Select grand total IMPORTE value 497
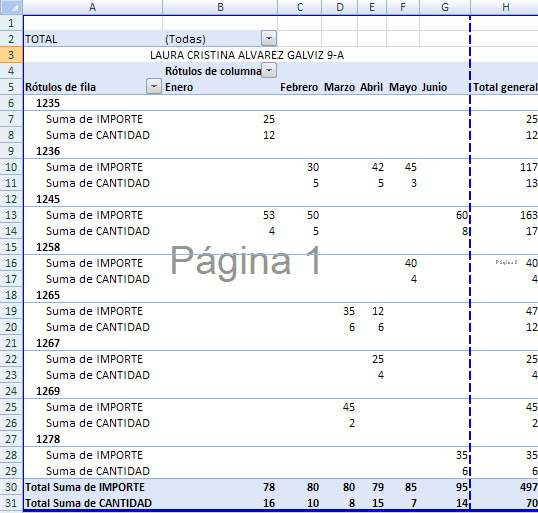This screenshot has width=538, height=513. pyautogui.click(x=528, y=487)
